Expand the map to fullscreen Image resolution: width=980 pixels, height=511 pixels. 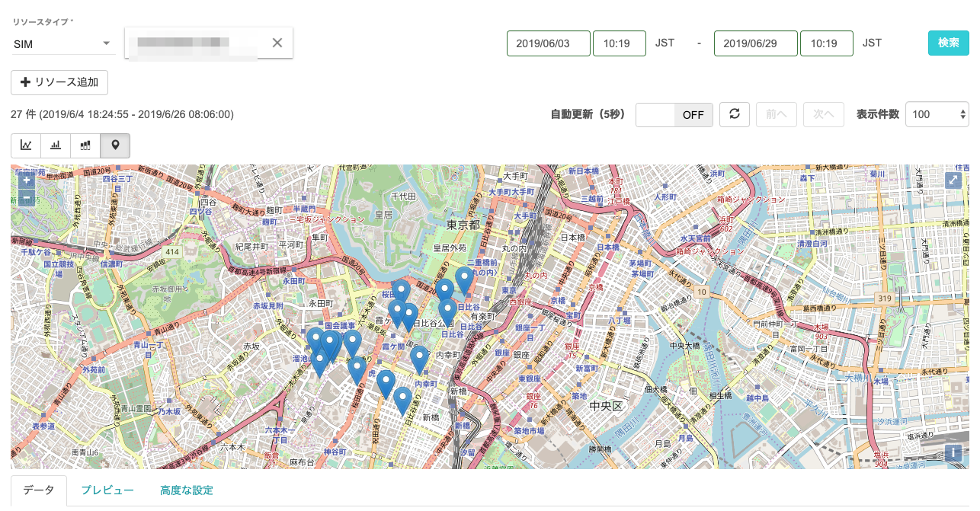click(x=953, y=180)
